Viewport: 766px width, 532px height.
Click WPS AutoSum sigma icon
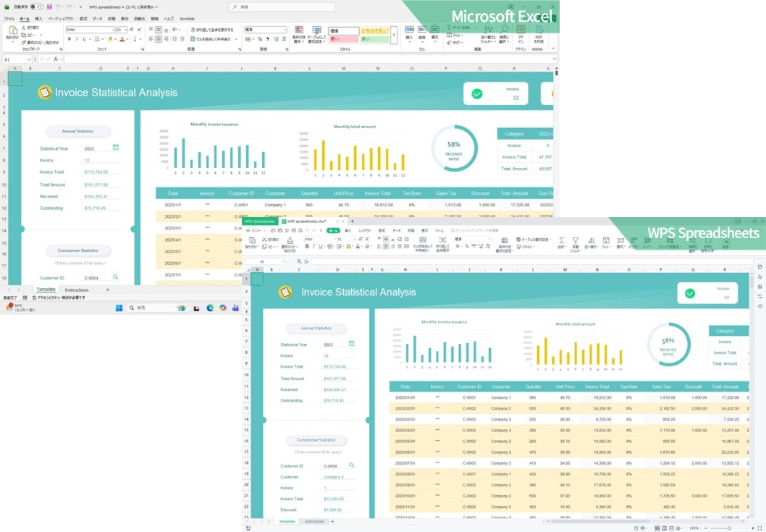(562, 240)
